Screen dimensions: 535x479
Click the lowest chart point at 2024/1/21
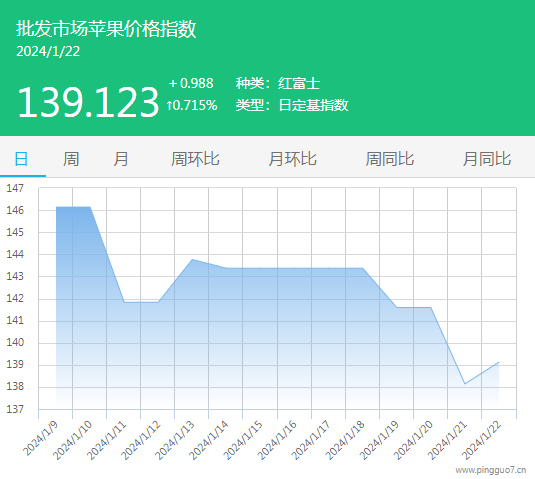click(x=465, y=384)
